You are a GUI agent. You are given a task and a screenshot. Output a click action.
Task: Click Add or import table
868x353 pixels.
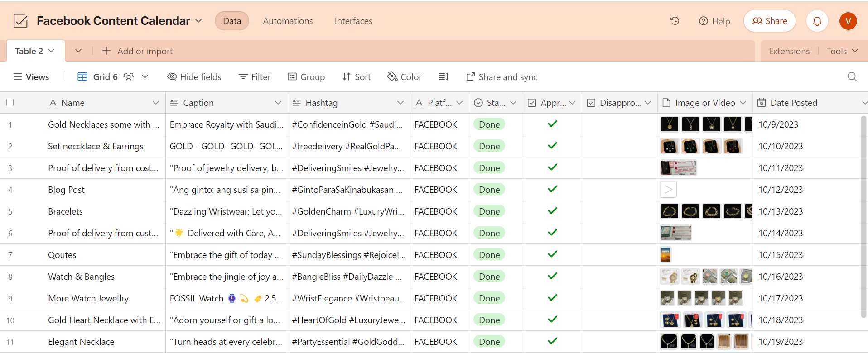(138, 51)
